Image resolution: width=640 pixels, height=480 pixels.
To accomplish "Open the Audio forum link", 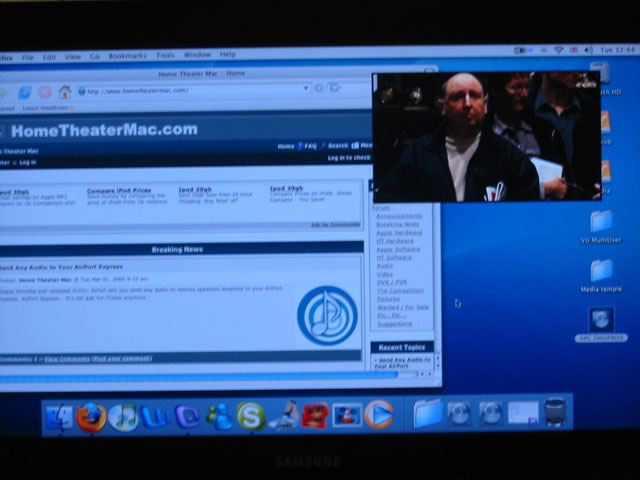I will [x=384, y=266].
